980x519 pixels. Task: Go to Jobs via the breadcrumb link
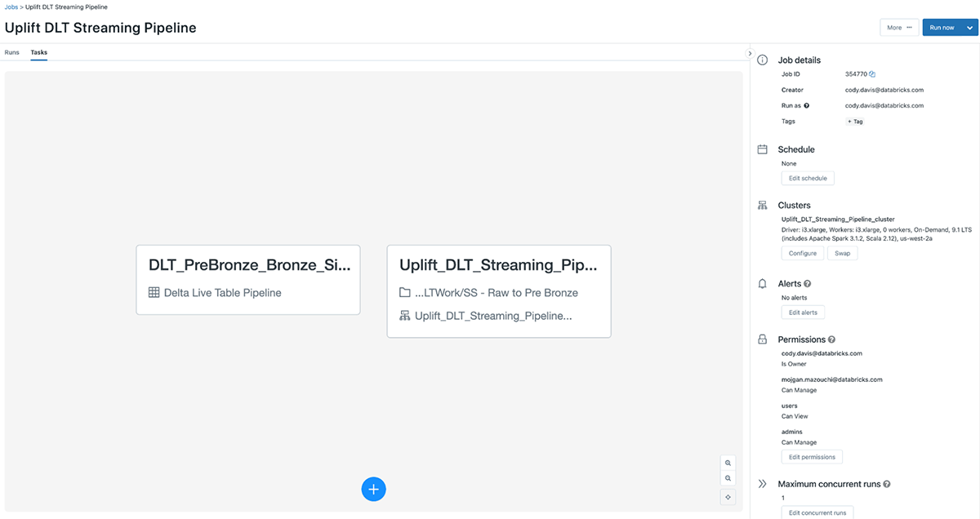pos(11,7)
